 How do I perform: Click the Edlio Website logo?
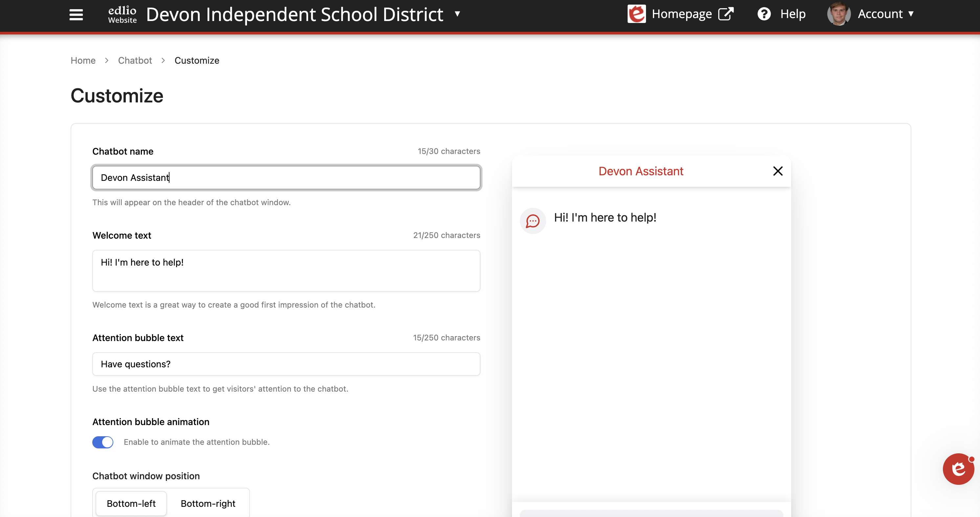(122, 14)
